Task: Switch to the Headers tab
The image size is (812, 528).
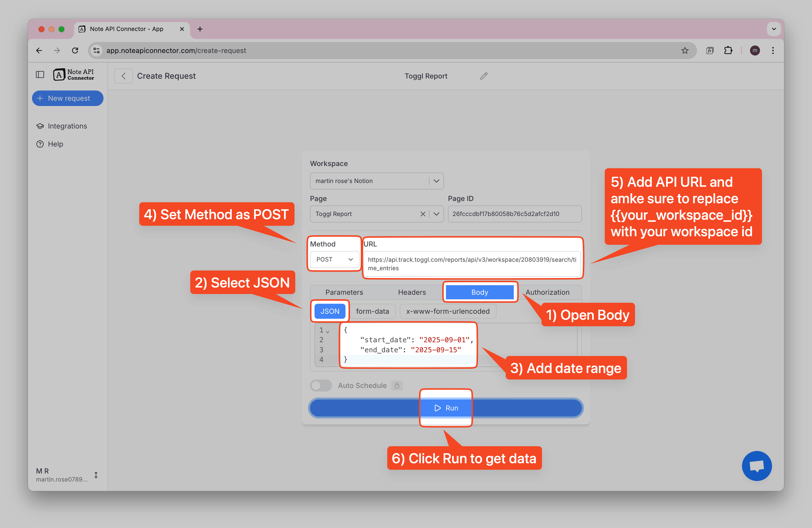Action: click(412, 292)
